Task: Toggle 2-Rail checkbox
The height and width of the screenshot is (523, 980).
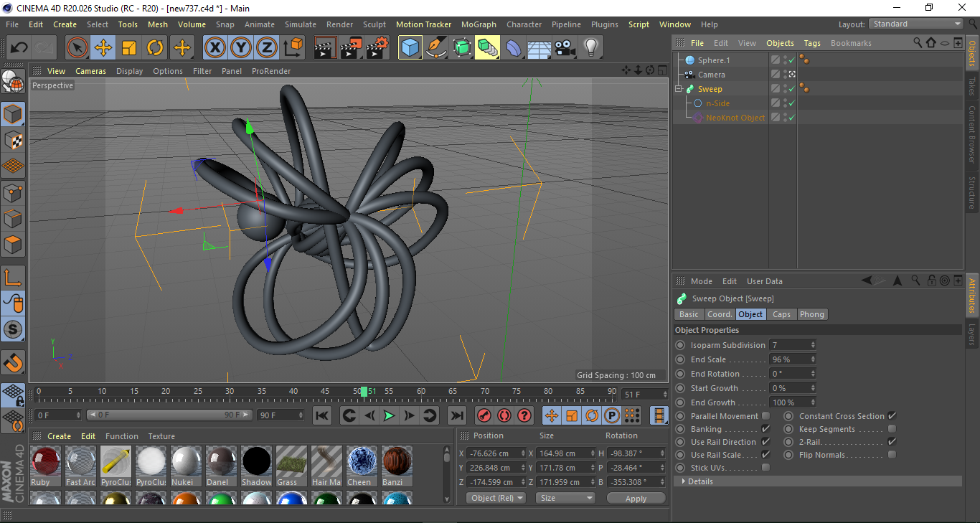Action: click(x=892, y=442)
